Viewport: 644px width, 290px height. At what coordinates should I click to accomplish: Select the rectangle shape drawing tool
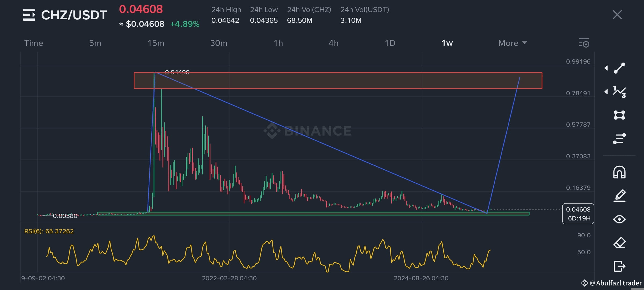pyautogui.click(x=619, y=115)
